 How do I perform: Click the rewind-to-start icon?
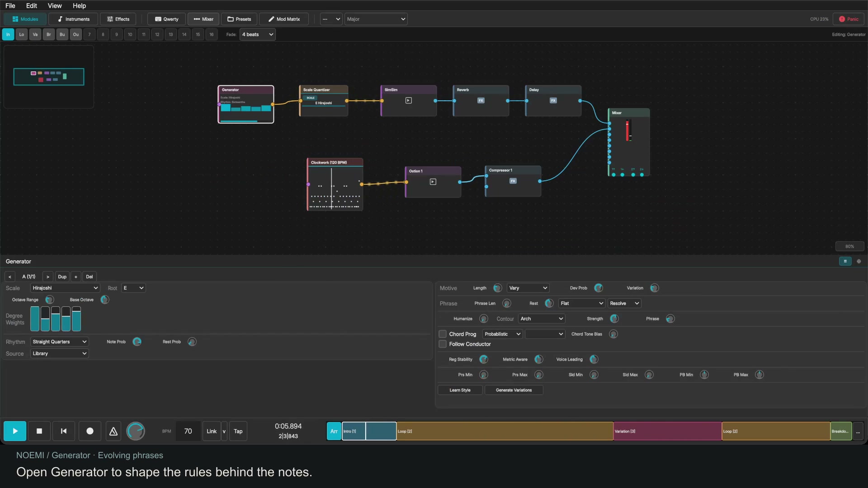coord(64,431)
